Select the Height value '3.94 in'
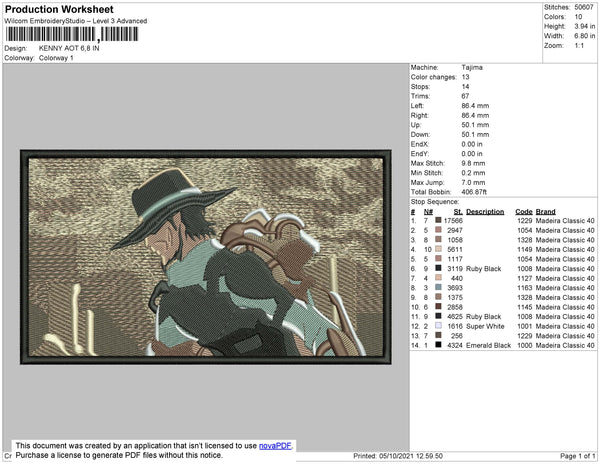The image size is (600, 464). 584,26
